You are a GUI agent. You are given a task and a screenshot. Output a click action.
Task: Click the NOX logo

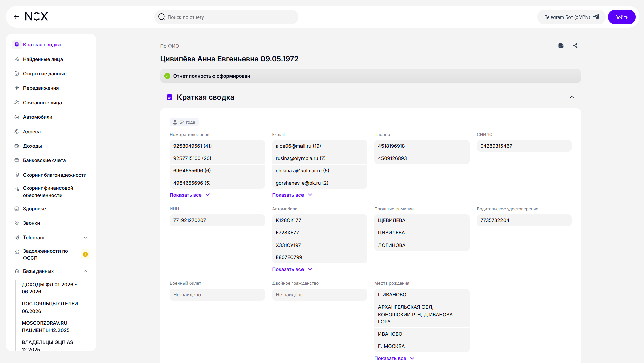[37, 17]
